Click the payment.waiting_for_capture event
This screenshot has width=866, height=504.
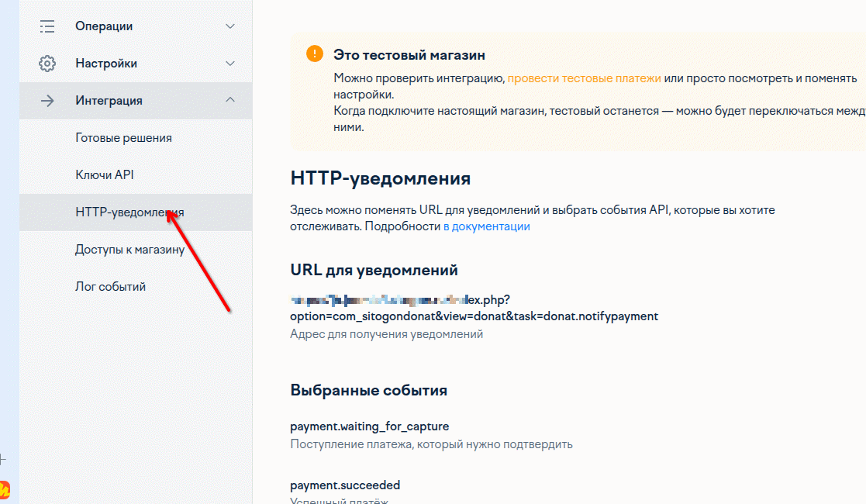click(x=369, y=426)
